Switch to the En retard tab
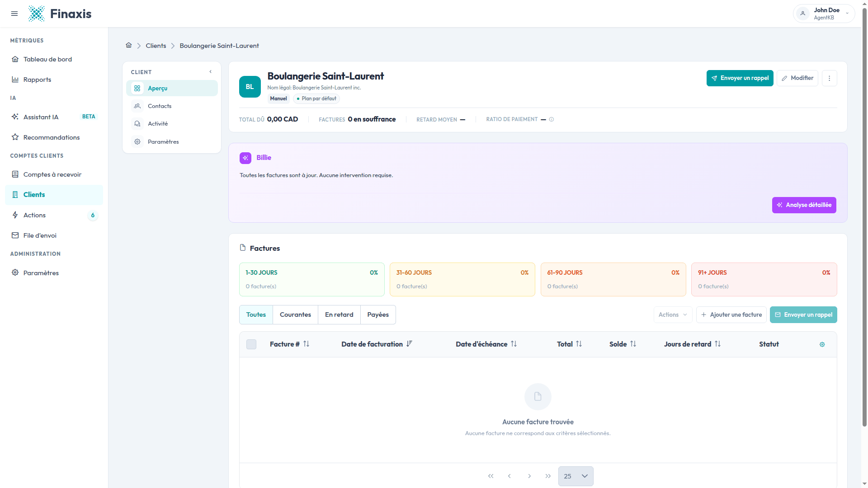The width and height of the screenshot is (868, 488). [339, 315]
